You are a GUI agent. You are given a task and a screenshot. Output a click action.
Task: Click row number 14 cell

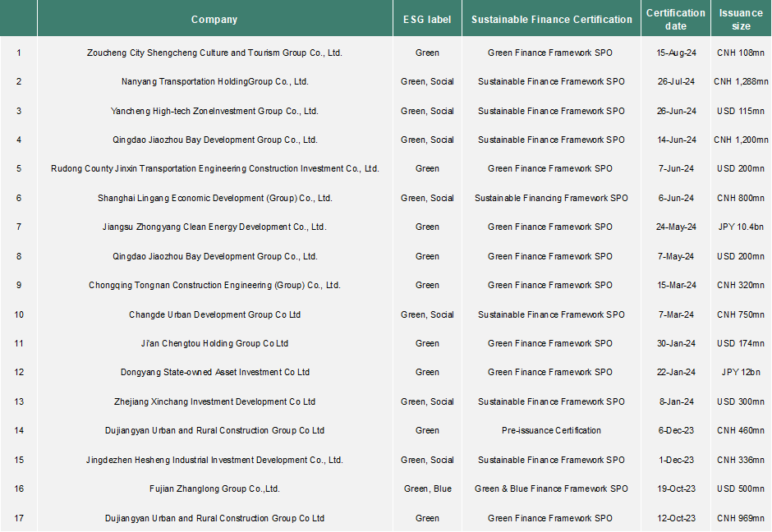pyautogui.click(x=19, y=431)
